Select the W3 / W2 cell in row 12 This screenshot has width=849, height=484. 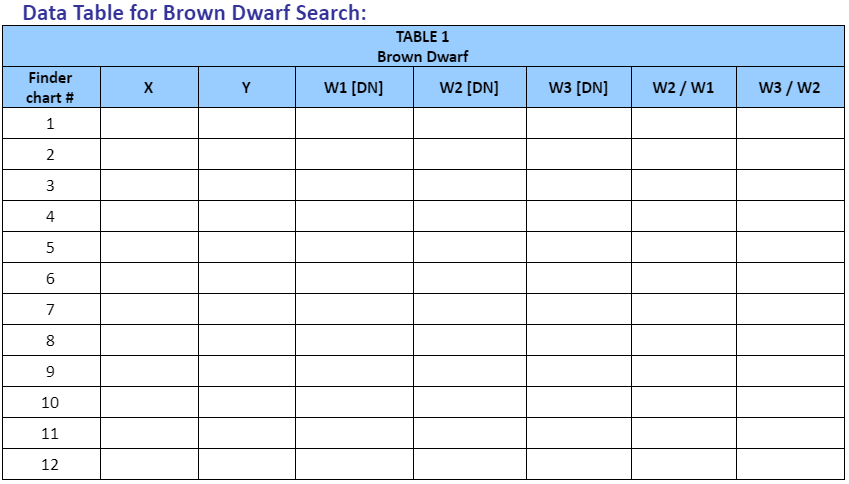[790, 464]
